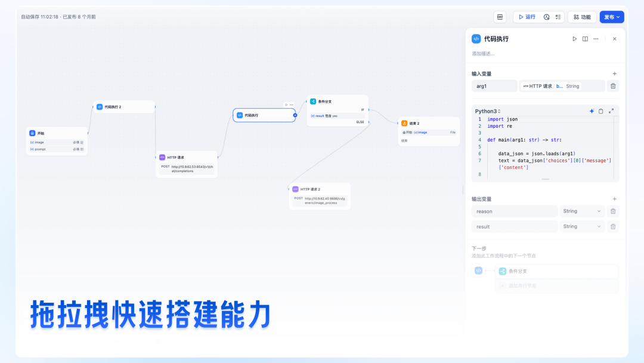Open version history clock icon near 运行
This screenshot has height=363, width=644.
pos(547,17)
